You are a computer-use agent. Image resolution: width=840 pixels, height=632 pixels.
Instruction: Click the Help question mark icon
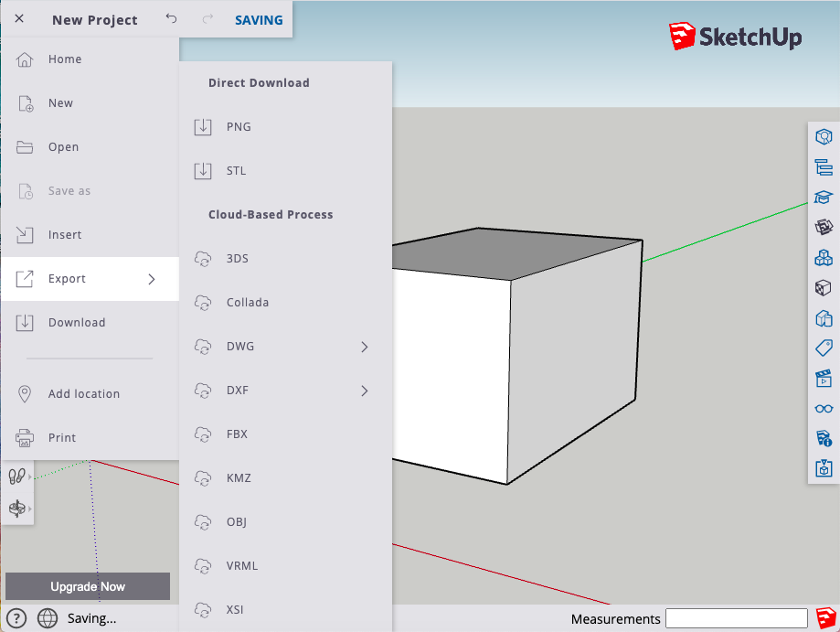pos(16,618)
